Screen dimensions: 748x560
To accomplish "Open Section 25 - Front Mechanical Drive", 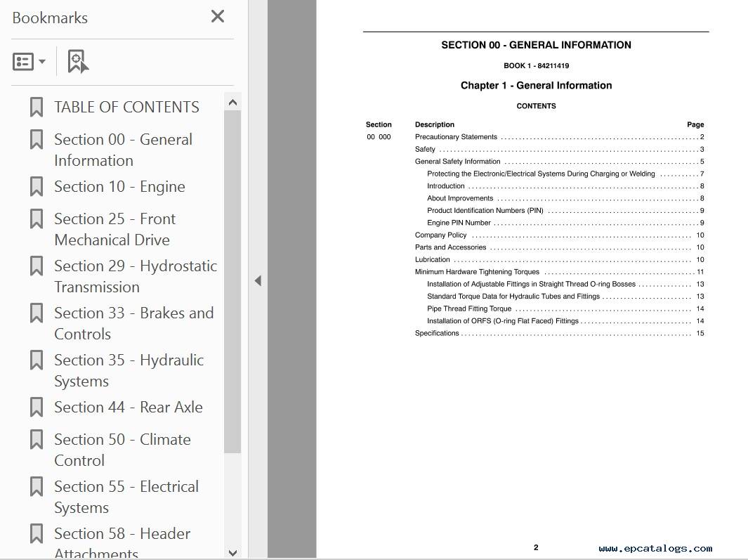I will click(115, 229).
